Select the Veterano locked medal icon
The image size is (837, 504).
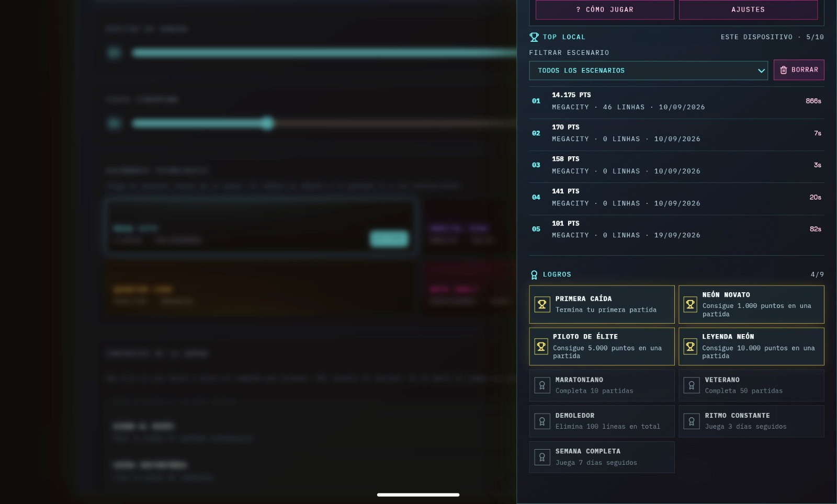692,385
